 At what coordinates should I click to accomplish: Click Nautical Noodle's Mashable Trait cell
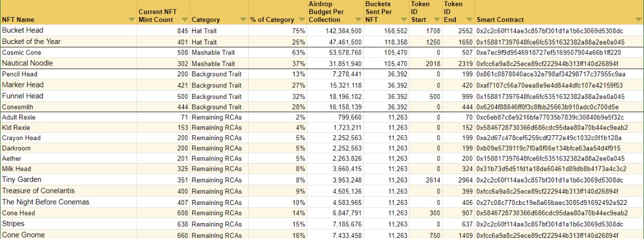tap(219, 64)
